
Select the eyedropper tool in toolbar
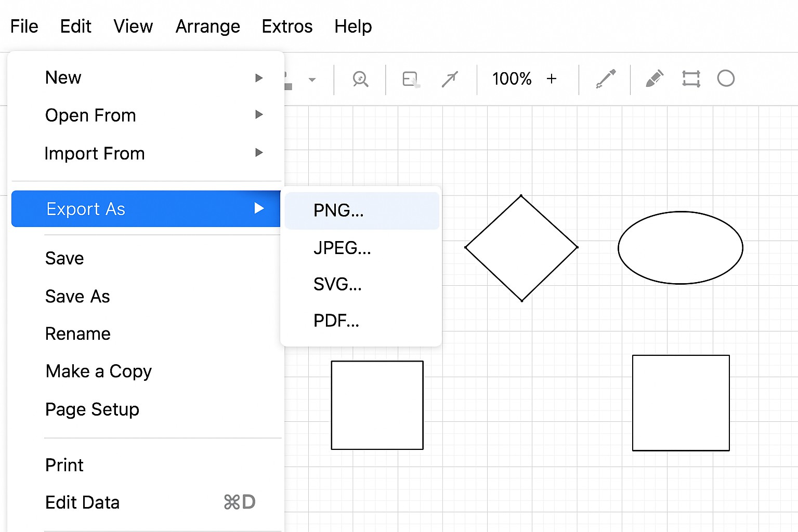tap(606, 79)
